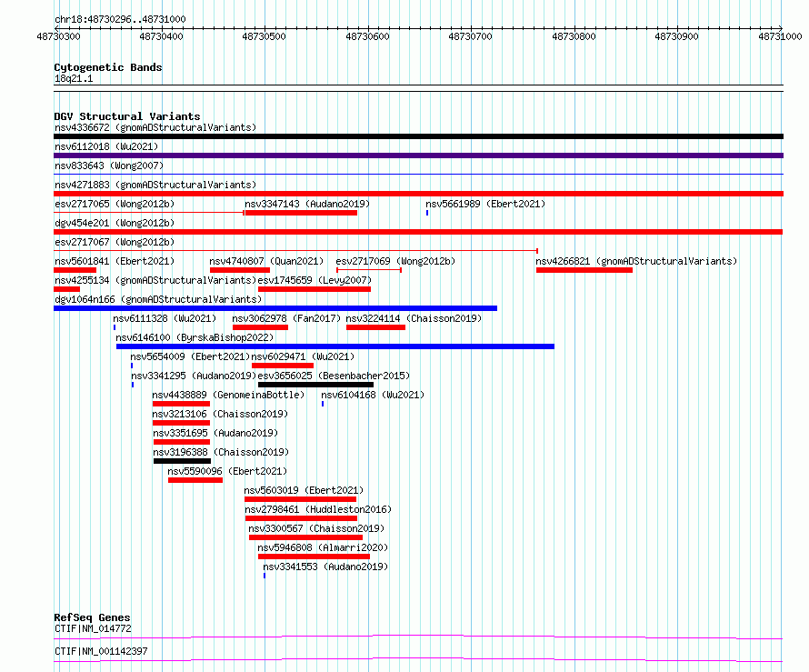Select nsv5601841 (Ebert2021) label
The width and height of the screenshot is (809, 672).
[115, 261]
